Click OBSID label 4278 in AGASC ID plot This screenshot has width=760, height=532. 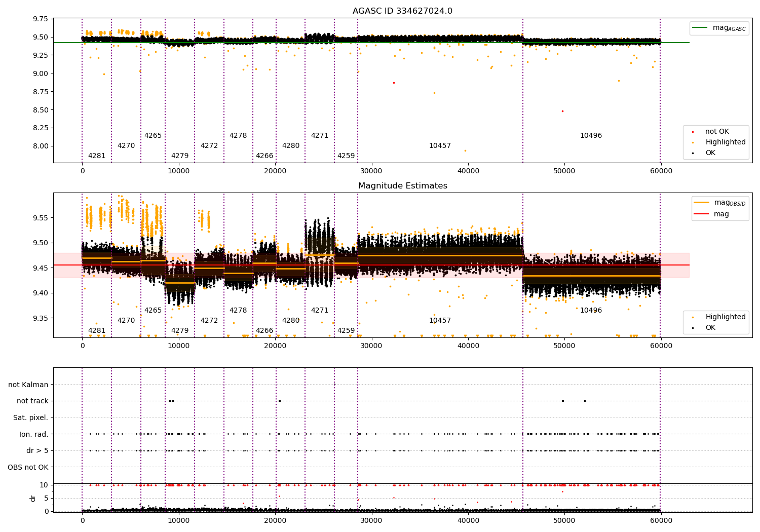[x=238, y=136]
